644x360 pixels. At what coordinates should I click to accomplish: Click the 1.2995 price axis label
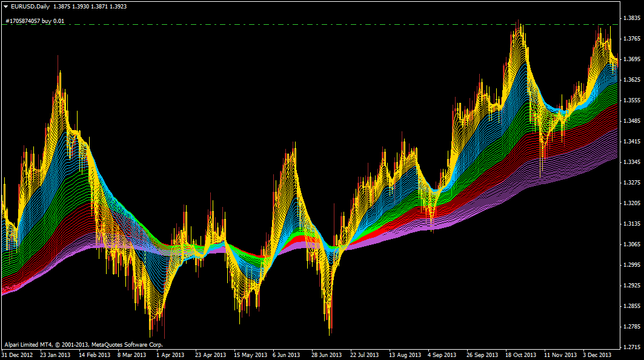pyautogui.click(x=632, y=265)
